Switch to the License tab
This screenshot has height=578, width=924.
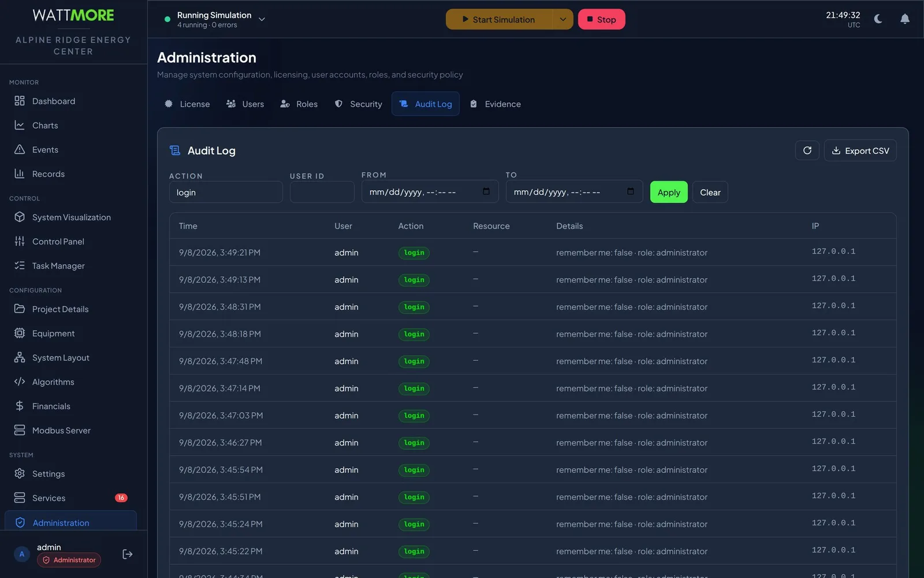pyautogui.click(x=188, y=104)
